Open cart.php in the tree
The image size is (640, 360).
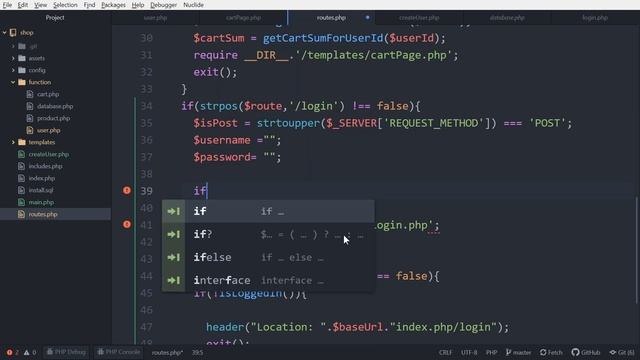48,94
